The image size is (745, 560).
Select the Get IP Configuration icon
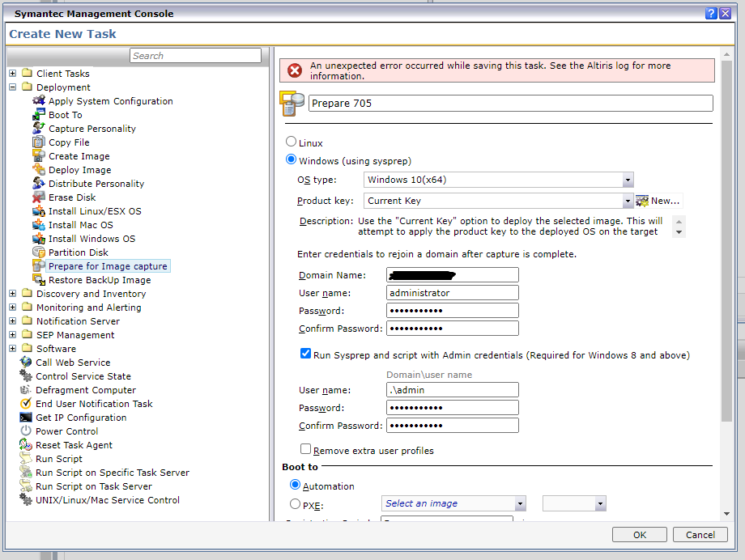[26, 418]
